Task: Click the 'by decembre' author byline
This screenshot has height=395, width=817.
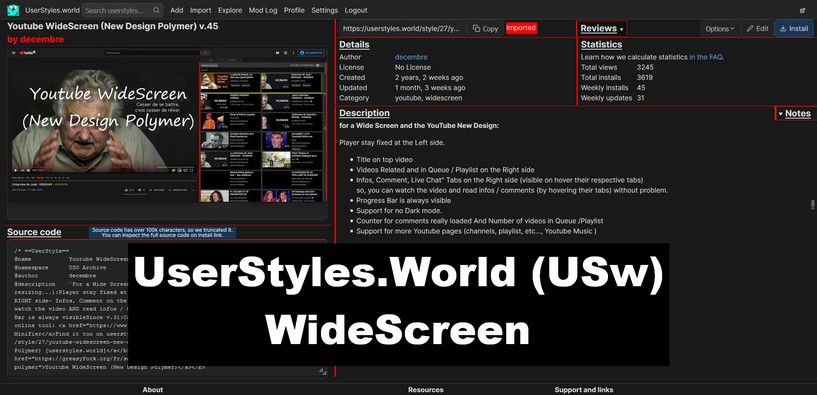Action: point(35,40)
